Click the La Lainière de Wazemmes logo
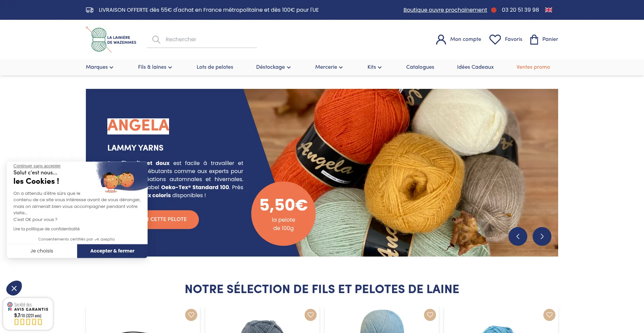Viewport: 644px width, 333px height. (x=111, y=40)
